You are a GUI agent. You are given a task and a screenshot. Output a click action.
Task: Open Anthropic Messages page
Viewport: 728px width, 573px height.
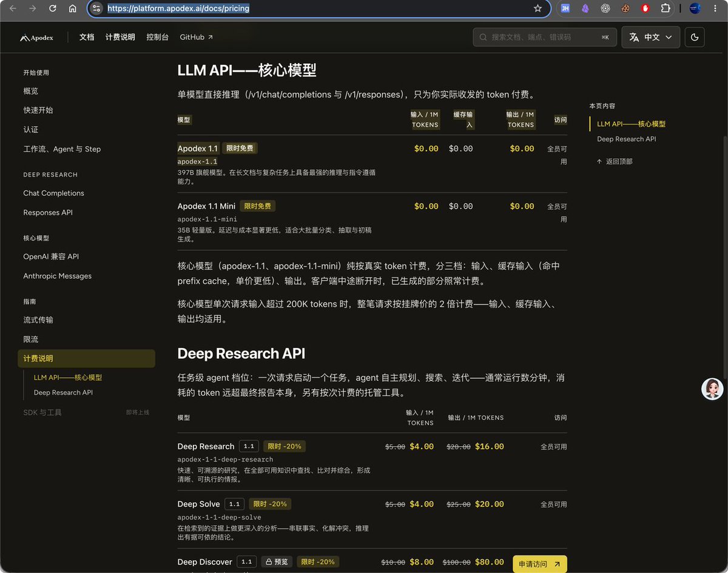pyautogui.click(x=58, y=276)
